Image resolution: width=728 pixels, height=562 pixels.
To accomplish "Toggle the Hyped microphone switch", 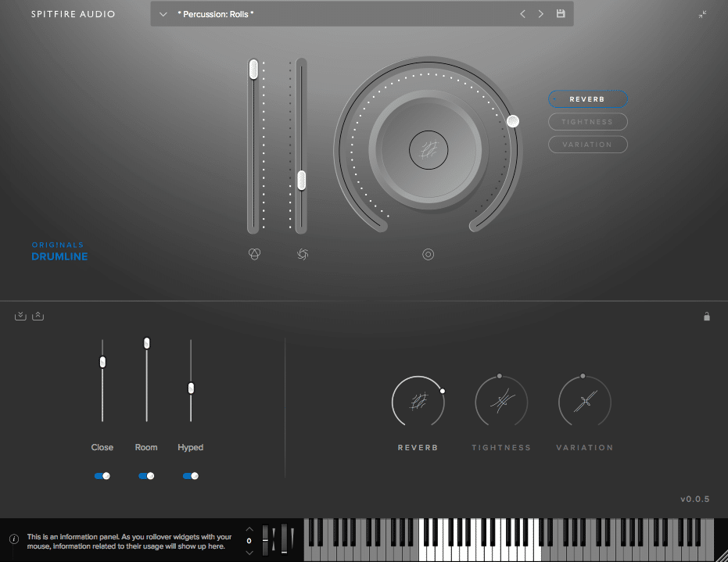I will click(x=190, y=475).
